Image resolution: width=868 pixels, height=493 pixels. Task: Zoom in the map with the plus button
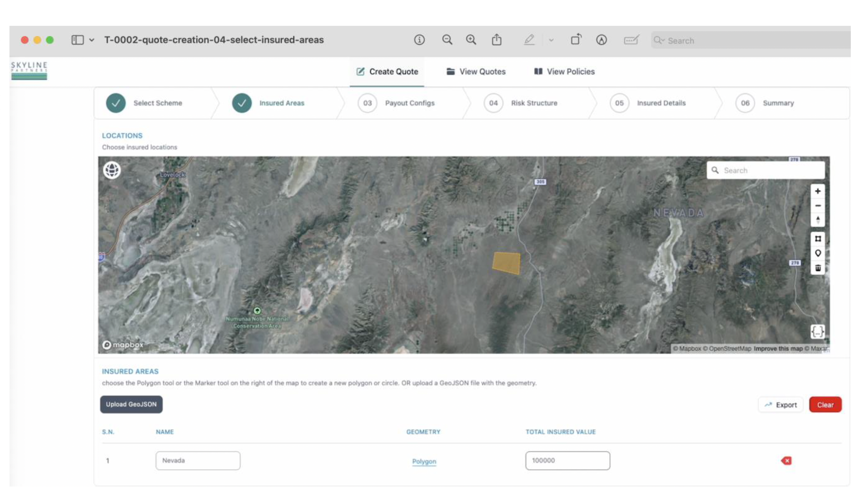[817, 191]
